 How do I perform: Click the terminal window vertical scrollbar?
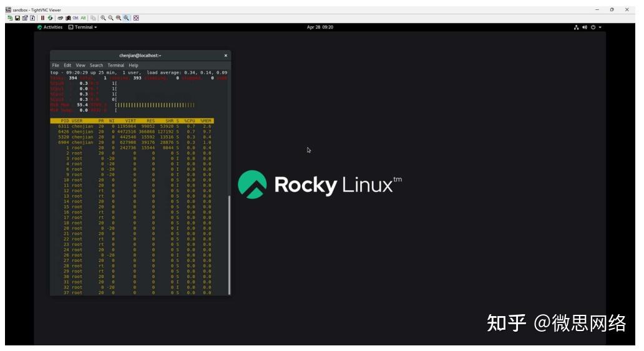229,244
